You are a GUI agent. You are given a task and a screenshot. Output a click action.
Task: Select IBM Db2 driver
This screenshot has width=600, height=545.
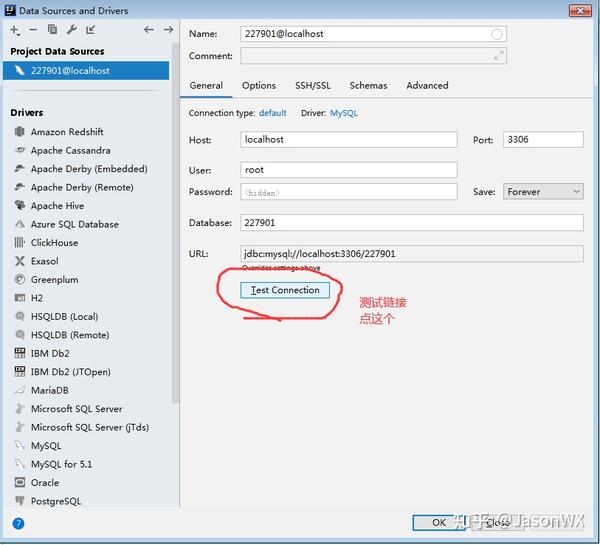click(x=50, y=353)
